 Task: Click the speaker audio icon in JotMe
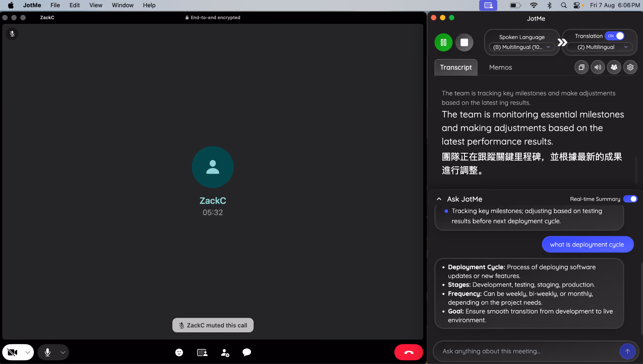pyautogui.click(x=598, y=67)
